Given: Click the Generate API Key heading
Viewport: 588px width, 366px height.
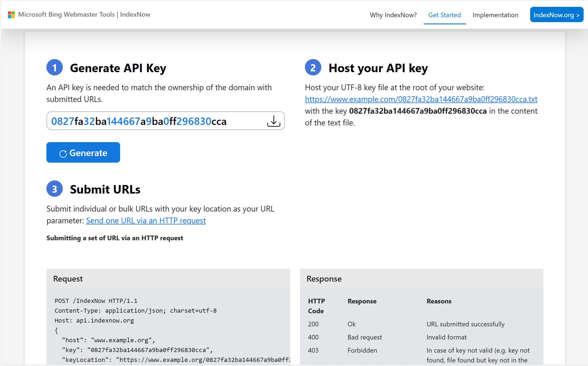Looking at the screenshot, I should click(x=118, y=68).
